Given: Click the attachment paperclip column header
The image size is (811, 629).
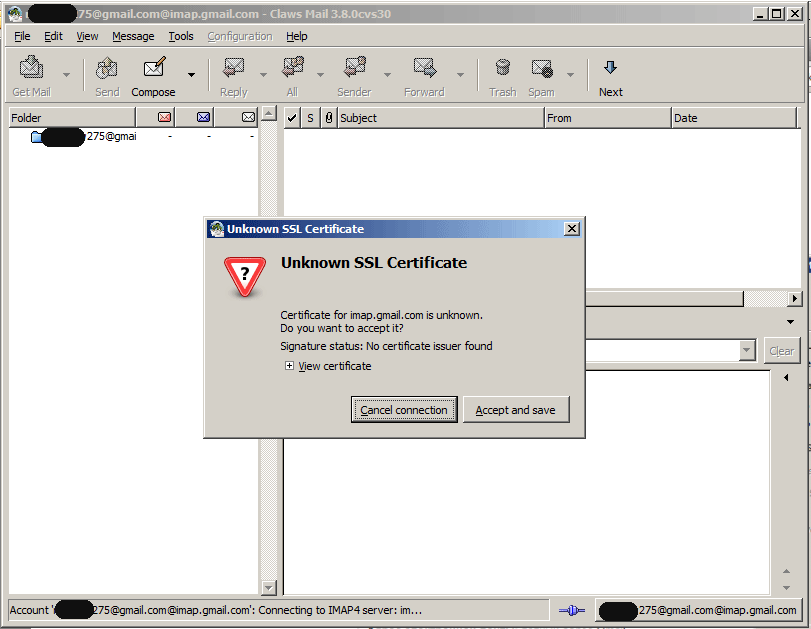Looking at the screenshot, I should point(329,118).
